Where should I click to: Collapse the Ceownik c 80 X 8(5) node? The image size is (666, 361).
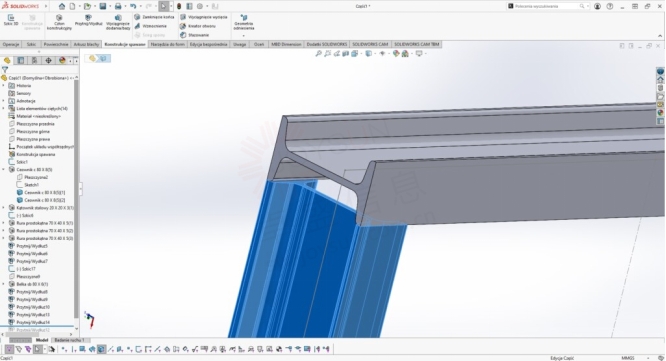[x=4, y=169]
